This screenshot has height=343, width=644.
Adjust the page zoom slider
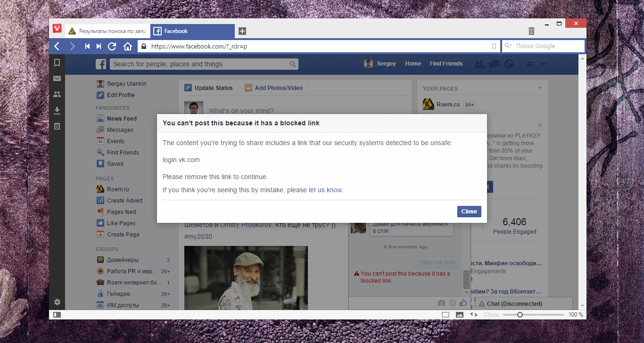pos(520,315)
